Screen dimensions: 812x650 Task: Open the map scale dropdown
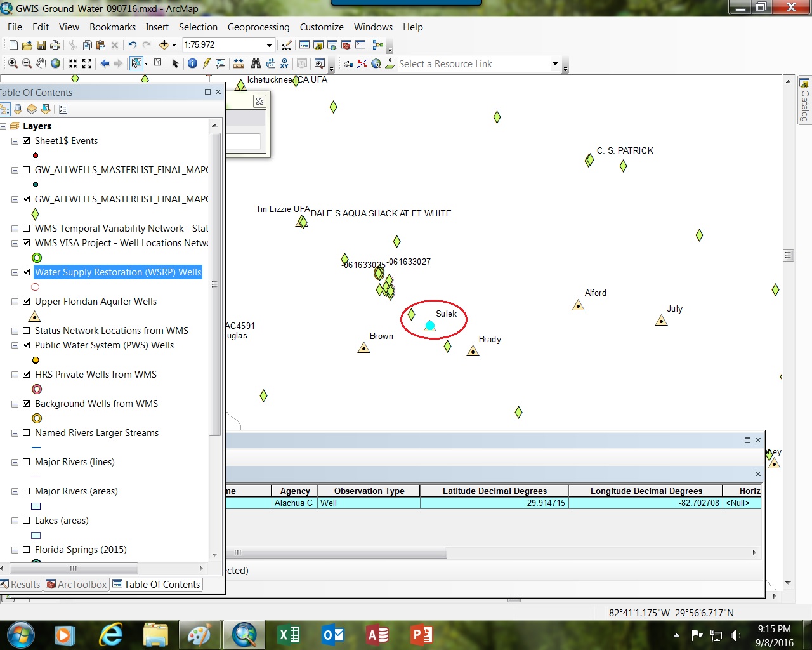tap(269, 45)
